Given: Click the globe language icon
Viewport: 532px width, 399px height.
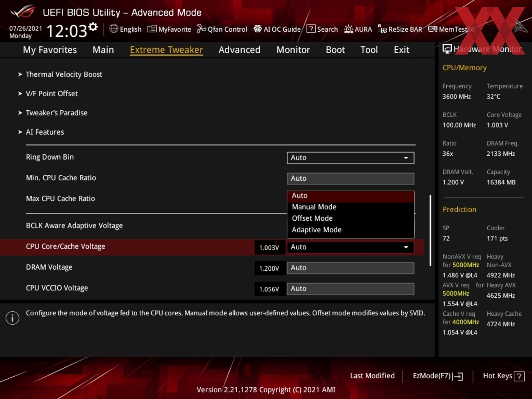Looking at the screenshot, I should pyautogui.click(x=113, y=29).
